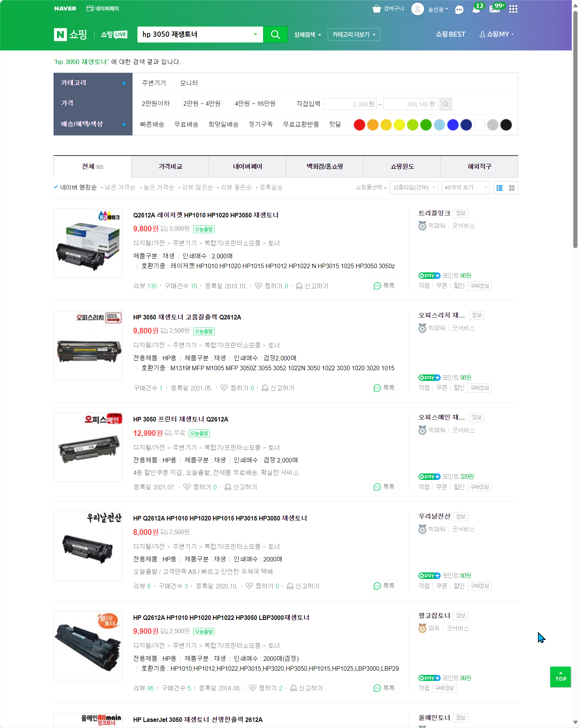Open the apps grid menu icon
This screenshot has width=579, height=728.
(x=513, y=9)
